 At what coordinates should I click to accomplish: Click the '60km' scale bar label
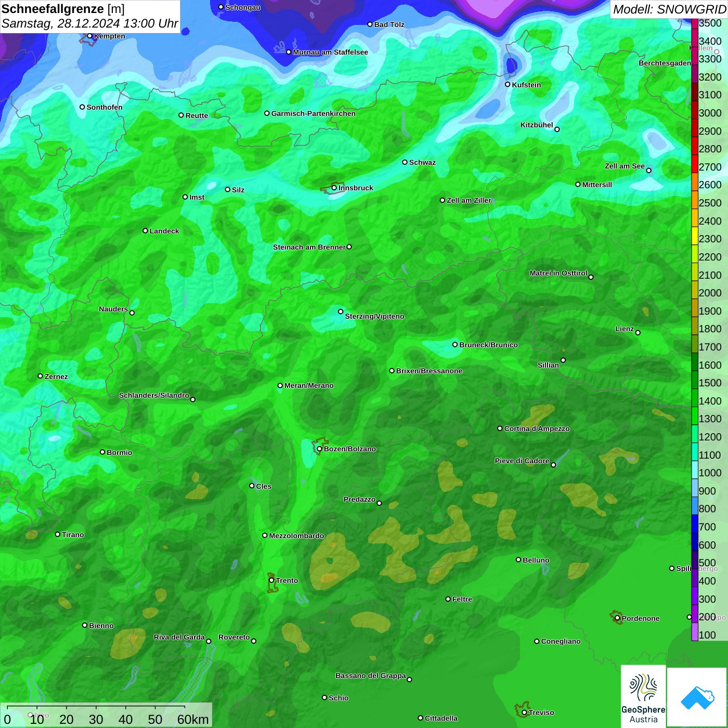pos(193,719)
